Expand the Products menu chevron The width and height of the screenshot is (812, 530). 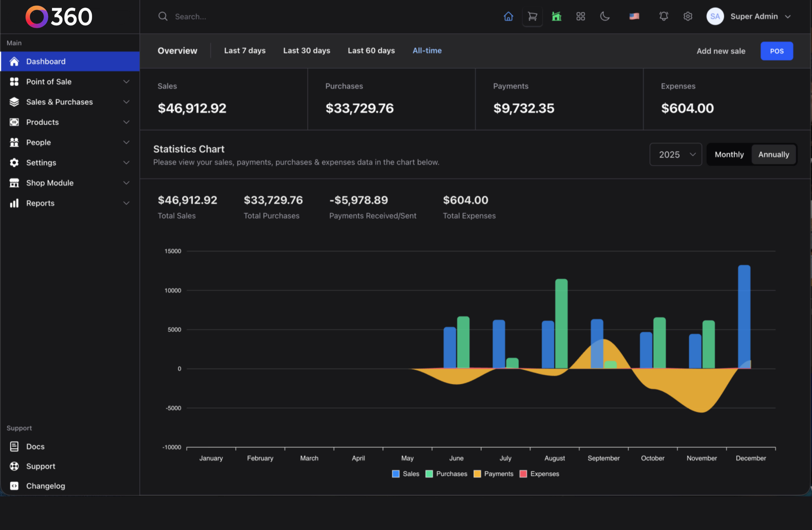(126, 122)
